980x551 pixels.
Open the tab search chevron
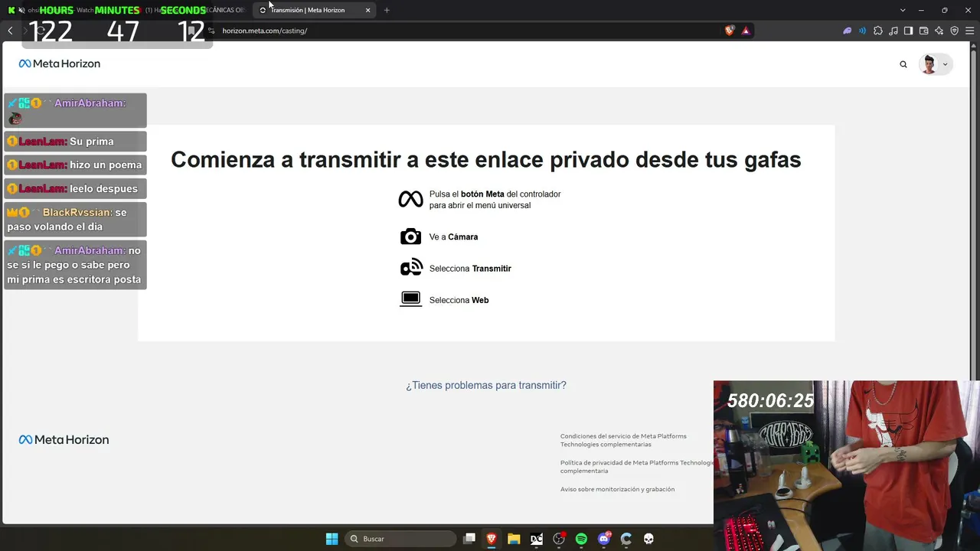pos(903,10)
